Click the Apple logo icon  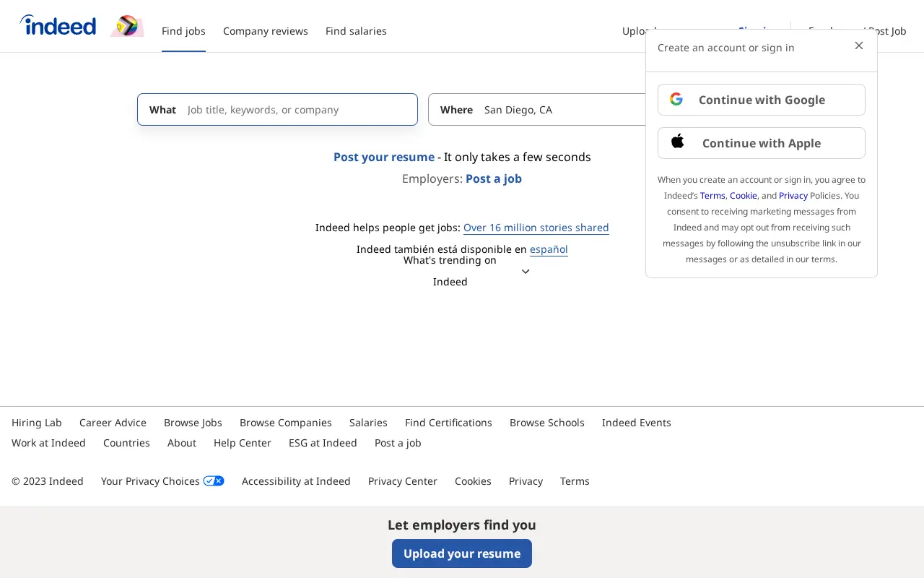point(677,142)
